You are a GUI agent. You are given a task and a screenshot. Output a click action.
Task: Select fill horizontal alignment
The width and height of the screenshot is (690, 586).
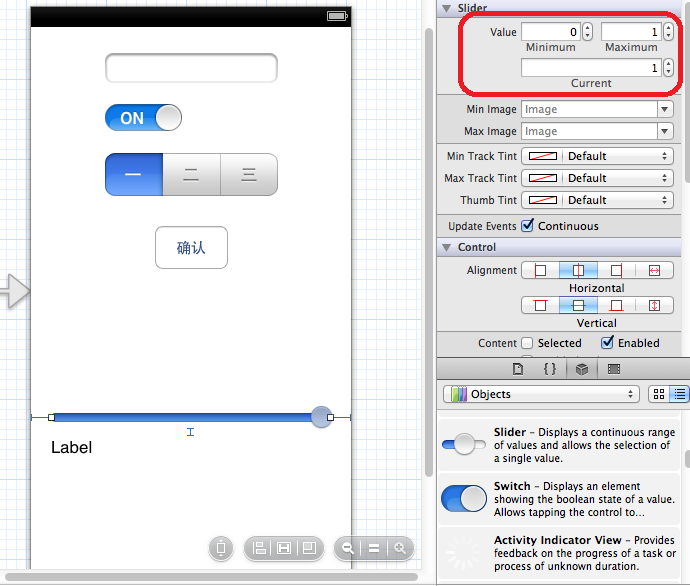coord(654,270)
